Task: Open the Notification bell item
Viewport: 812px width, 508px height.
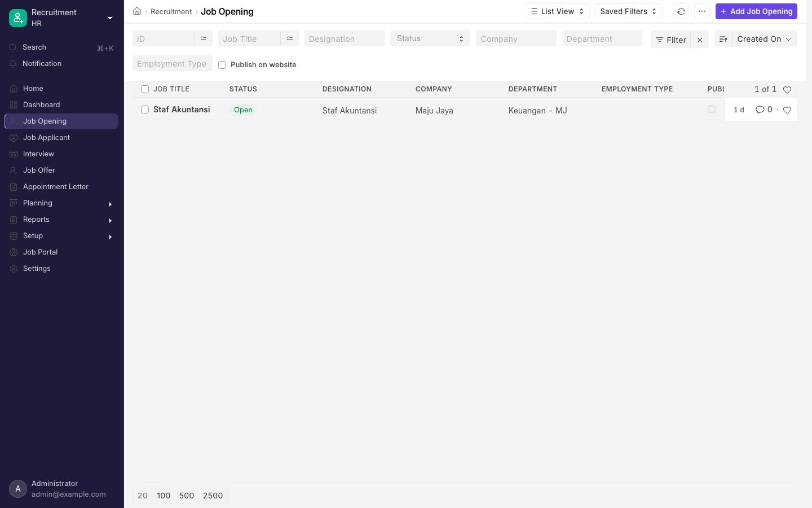Action: 62,64
